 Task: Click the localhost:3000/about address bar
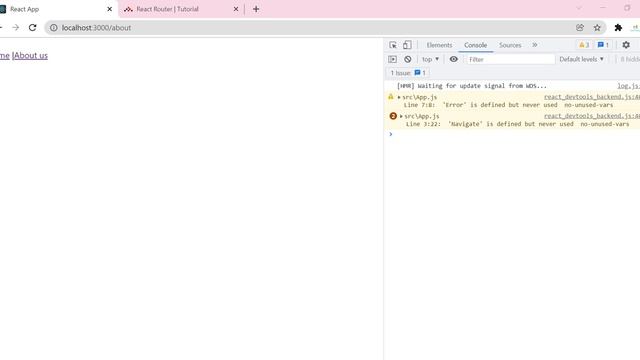(x=310, y=28)
